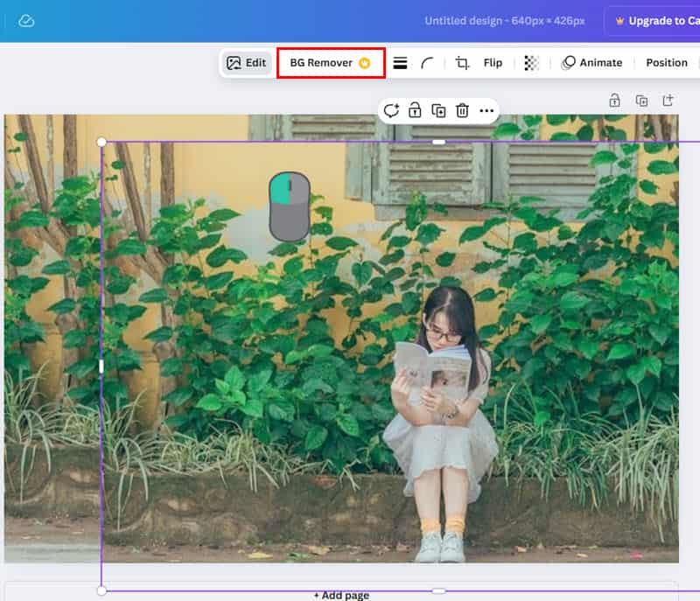Click the comment icon in floating toolbar
The height and width of the screenshot is (601, 700).
point(391,110)
